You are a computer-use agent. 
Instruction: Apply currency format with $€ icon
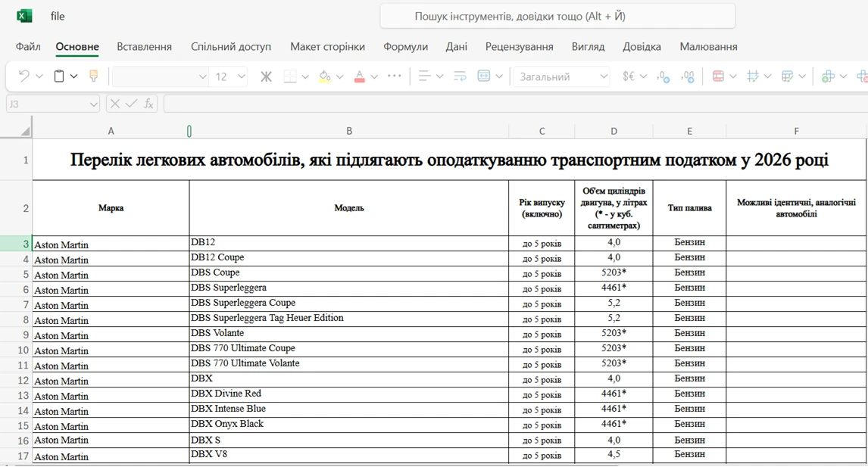(628, 76)
